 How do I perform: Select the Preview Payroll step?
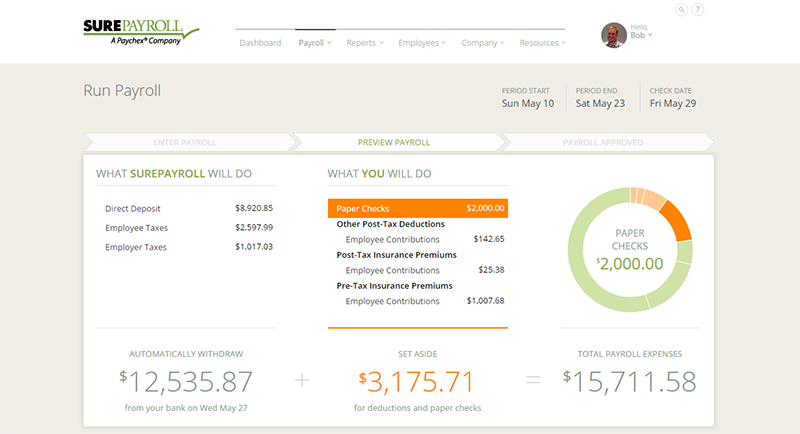click(x=399, y=142)
